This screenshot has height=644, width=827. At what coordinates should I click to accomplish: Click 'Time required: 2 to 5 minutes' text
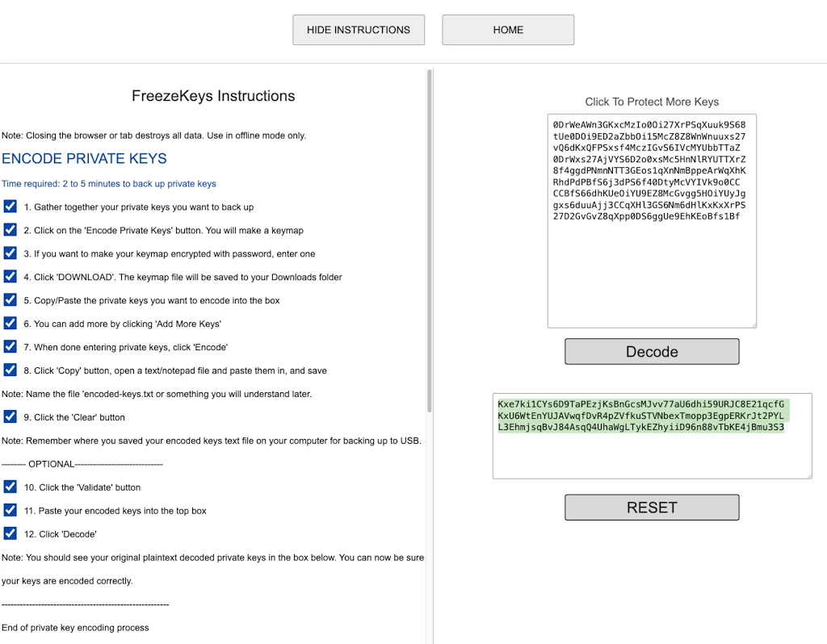(x=109, y=184)
